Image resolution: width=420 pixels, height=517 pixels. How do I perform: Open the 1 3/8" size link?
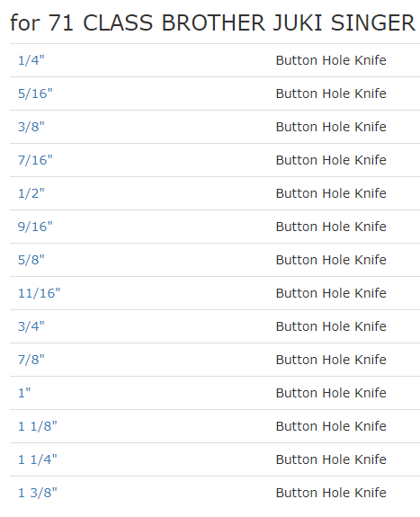[x=37, y=494]
